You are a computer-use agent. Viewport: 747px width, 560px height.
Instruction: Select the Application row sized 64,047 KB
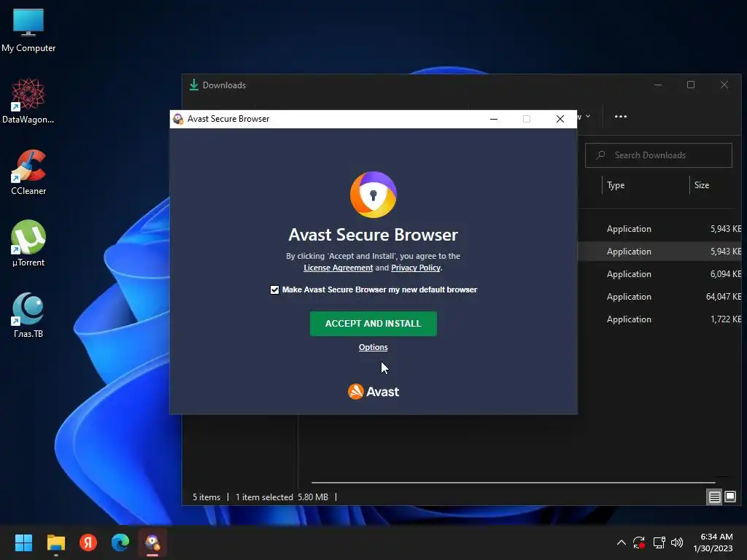pos(659,297)
